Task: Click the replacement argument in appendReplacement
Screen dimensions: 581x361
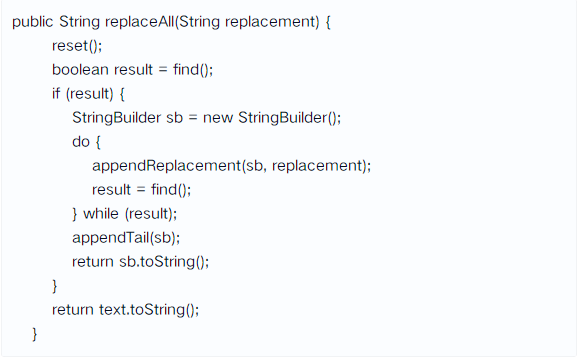Action: 319,166
